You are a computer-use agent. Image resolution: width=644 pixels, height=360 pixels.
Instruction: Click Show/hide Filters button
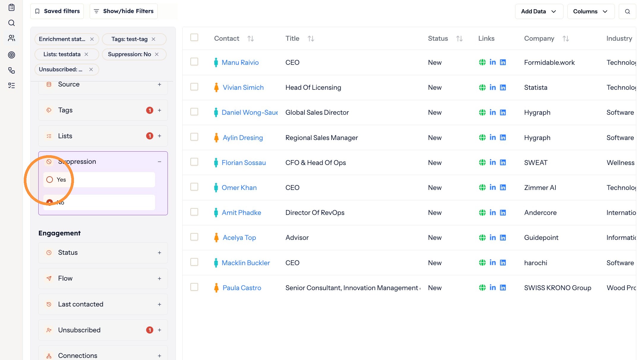pyautogui.click(x=124, y=11)
